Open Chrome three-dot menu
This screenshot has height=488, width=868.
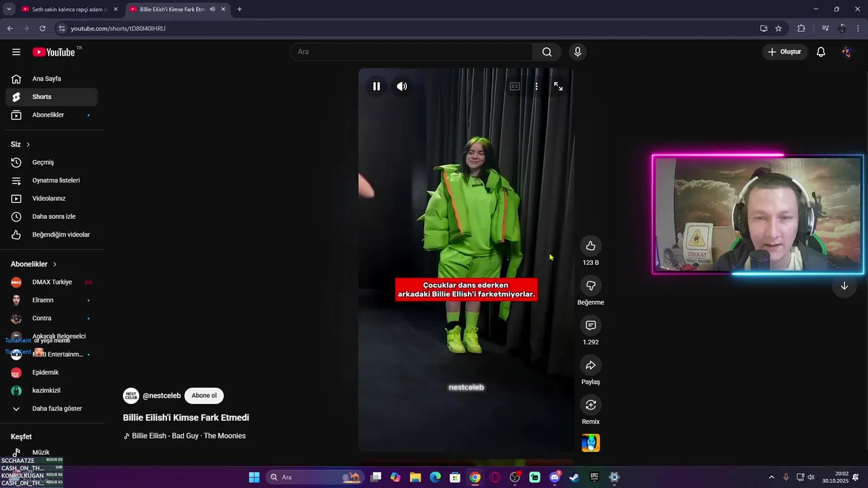coord(859,28)
